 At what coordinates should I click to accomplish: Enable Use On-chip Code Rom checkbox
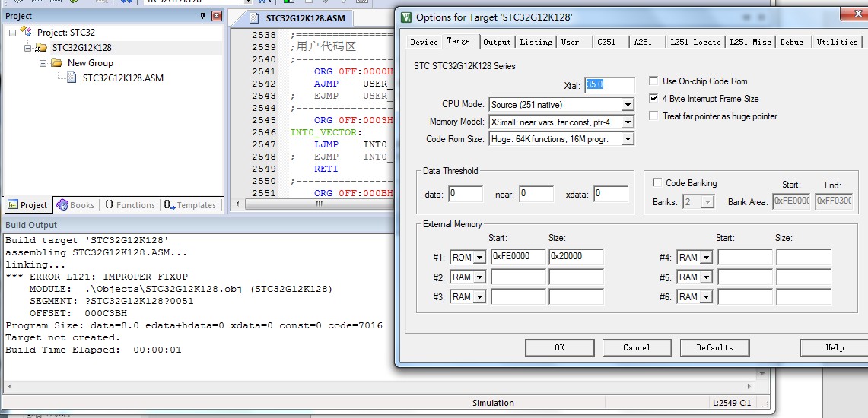pyautogui.click(x=653, y=81)
